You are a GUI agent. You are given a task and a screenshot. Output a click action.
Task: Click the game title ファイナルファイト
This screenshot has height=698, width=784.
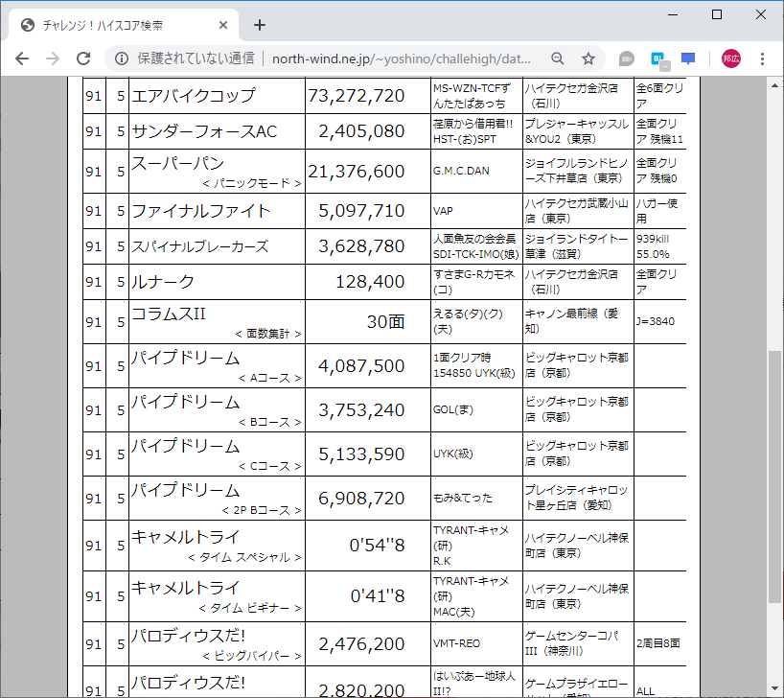(x=201, y=211)
